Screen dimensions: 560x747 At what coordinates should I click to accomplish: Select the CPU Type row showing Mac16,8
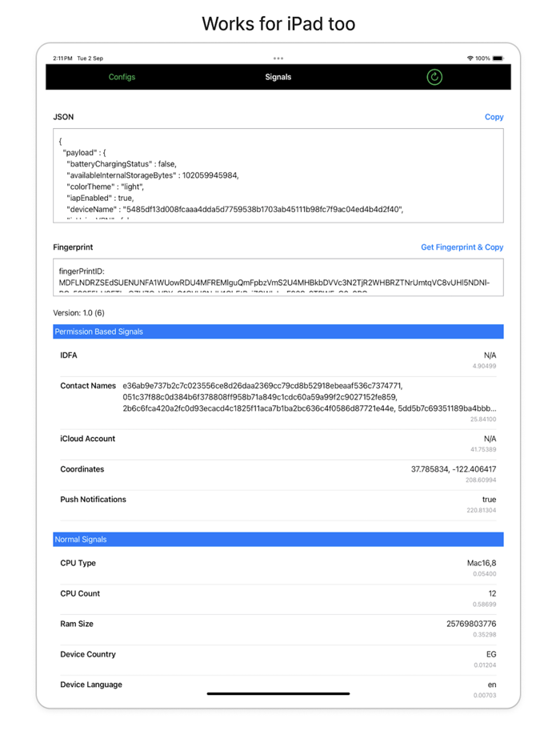pyautogui.click(x=278, y=567)
